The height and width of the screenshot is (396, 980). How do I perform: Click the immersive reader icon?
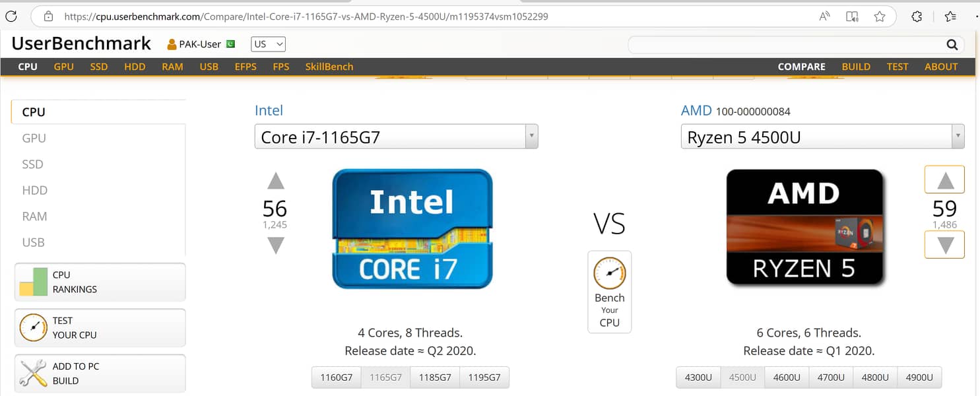coord(852,16)
